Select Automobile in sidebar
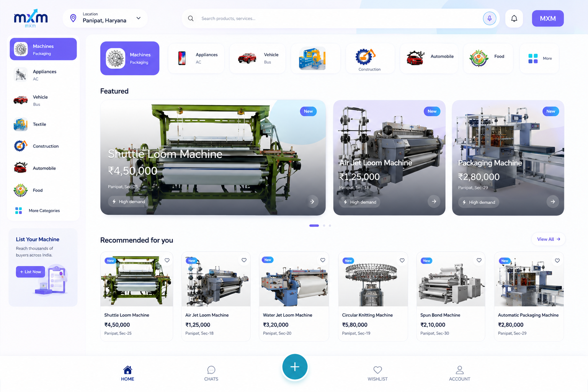 [43, 168]
